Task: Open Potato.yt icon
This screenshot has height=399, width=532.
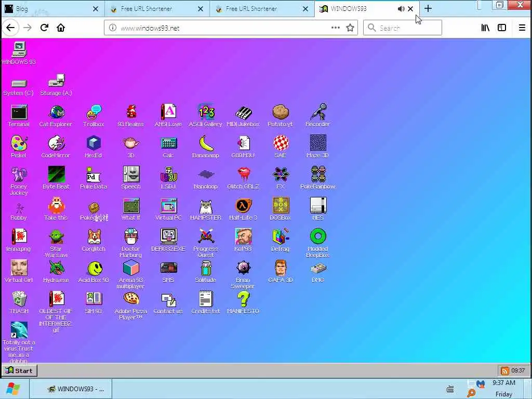Action: pyautogui.click(x=281, y=116)
